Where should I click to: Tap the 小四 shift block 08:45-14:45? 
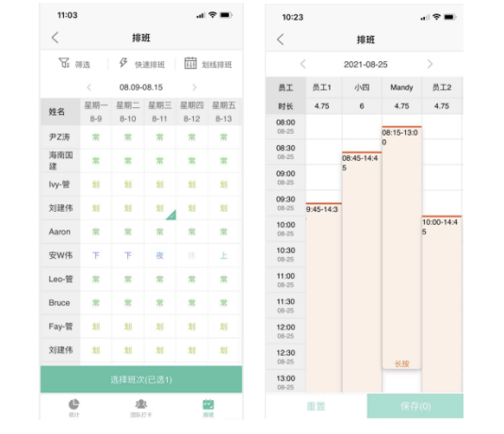362,272
